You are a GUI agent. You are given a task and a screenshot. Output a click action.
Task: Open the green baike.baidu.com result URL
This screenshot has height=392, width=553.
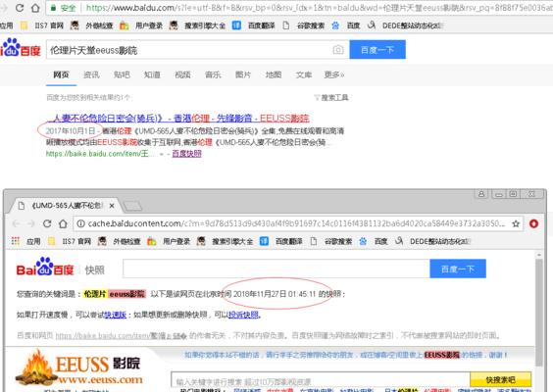coord(100,154)
